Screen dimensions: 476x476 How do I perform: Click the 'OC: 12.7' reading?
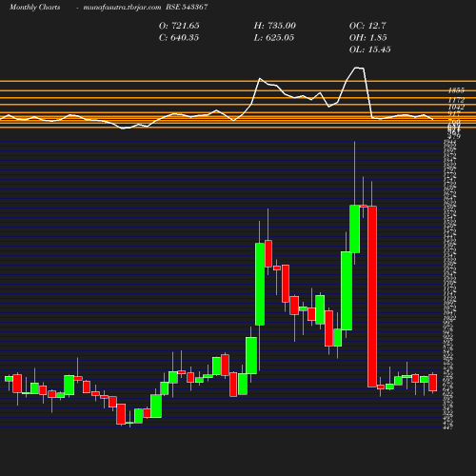coord(367,26)
